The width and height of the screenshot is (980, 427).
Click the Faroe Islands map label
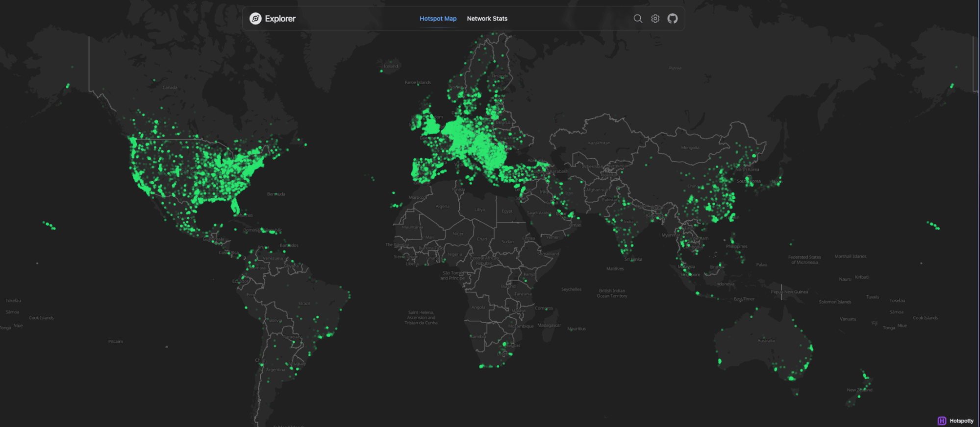(x=418, y=82)
